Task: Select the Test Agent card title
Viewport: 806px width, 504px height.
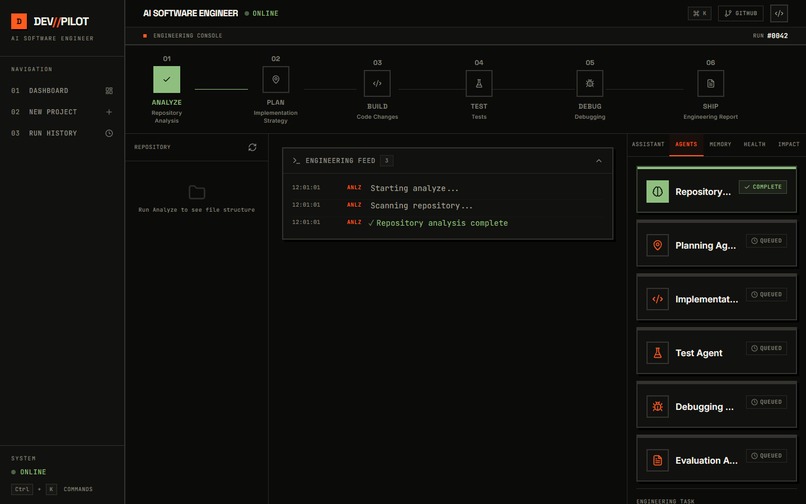Action: coord(699,353)
